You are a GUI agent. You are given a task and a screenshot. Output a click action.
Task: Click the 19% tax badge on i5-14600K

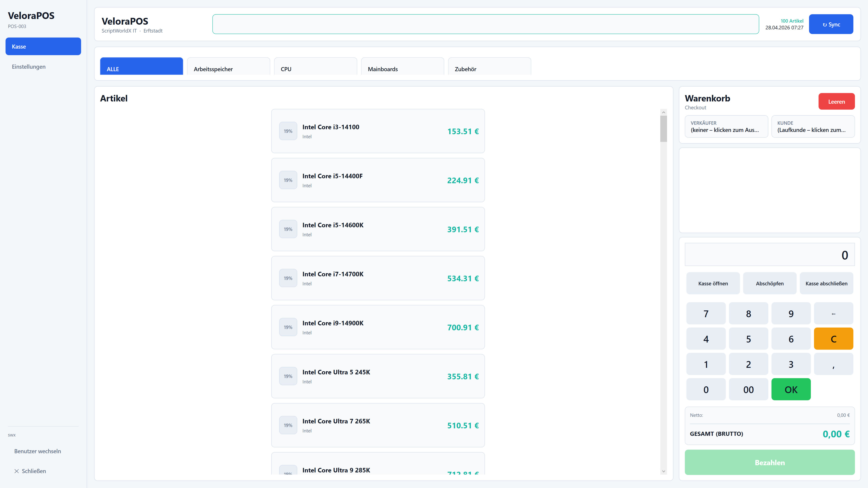pyautogui.click(x=288, y=229)
